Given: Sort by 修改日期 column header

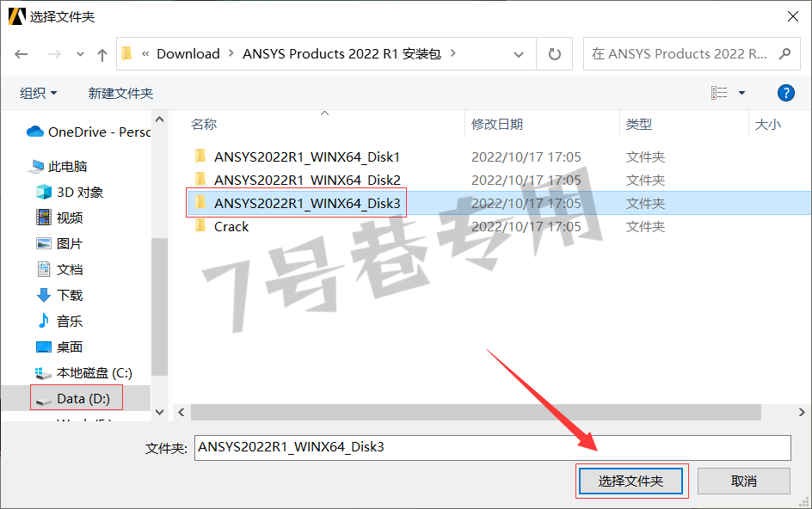Looking at the screenshot, I should coord(496,125).
